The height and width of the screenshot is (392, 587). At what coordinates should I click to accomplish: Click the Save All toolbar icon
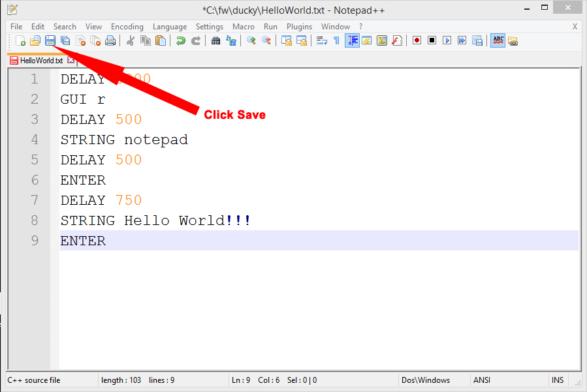(x=65, y=40)
